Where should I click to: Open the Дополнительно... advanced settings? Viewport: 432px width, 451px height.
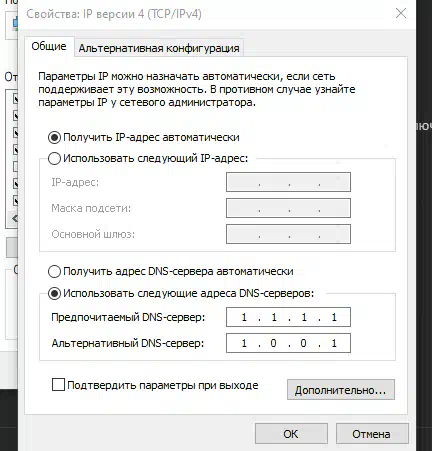click(x=341, y=389)
